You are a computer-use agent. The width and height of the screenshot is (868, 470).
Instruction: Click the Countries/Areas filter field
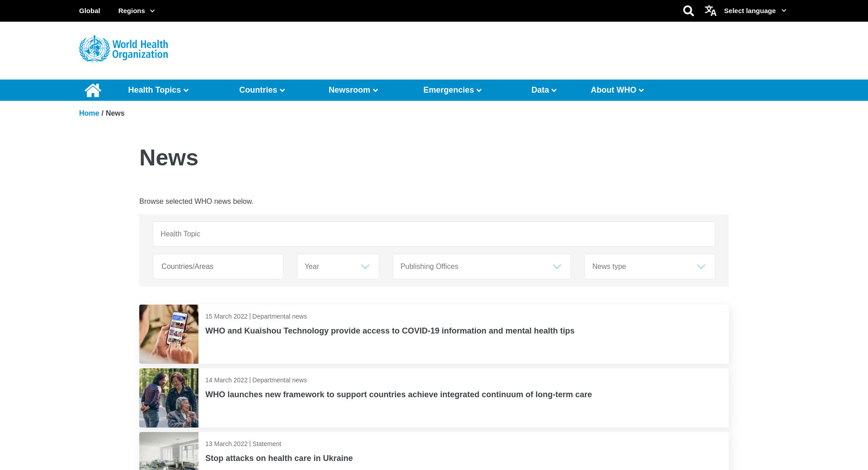click(218, 267)
